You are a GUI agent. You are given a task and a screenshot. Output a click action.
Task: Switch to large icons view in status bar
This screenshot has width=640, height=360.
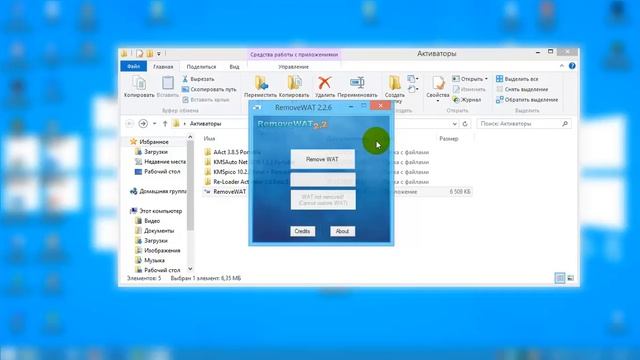[570, 278]
